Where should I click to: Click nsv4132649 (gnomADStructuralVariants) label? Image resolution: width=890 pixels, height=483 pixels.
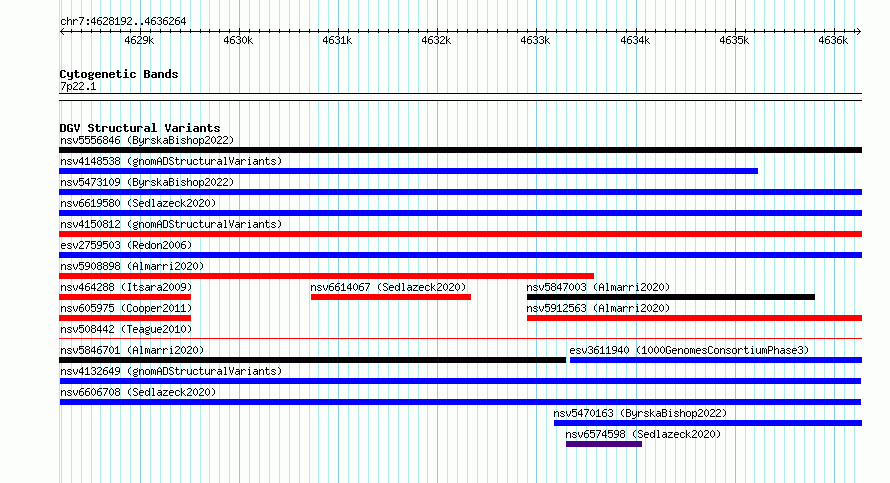coord(171,371)
